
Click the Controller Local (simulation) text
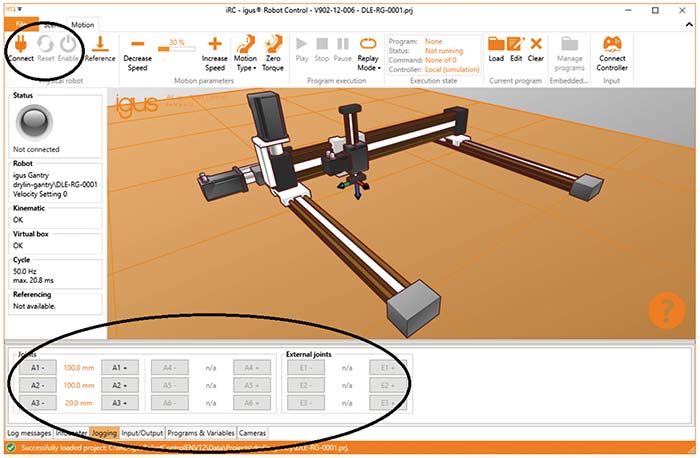point(452,70)
